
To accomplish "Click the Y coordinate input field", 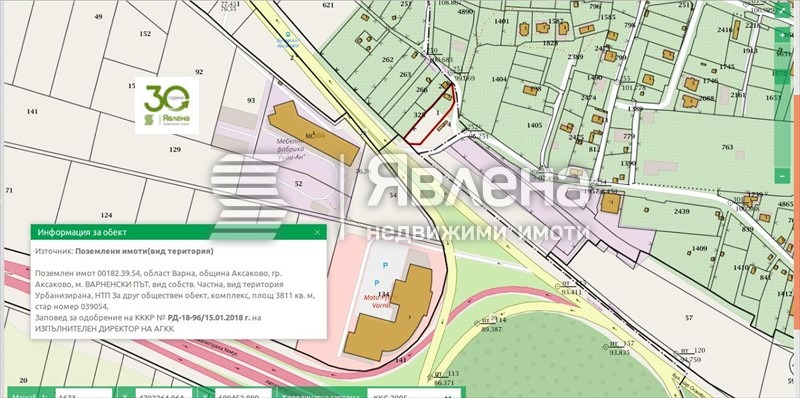I will pos(243,394).
